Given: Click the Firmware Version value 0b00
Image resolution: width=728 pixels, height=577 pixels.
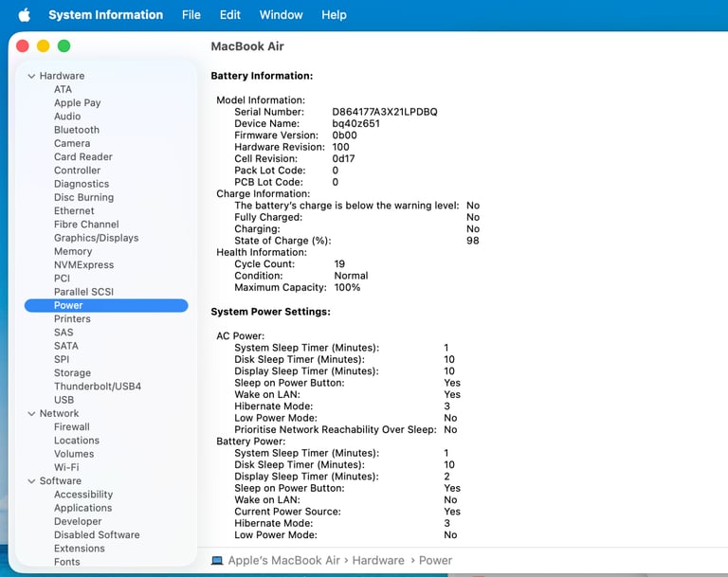Looking at the screenshot, I should 344,135.
